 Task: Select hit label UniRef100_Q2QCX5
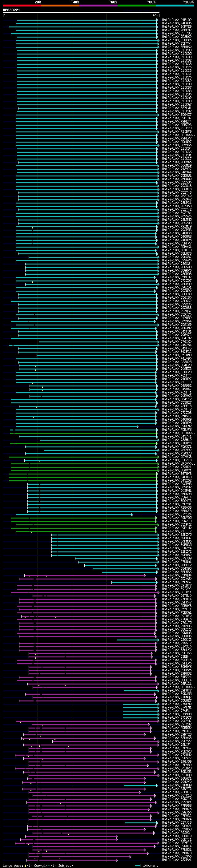tap(177, 40)
